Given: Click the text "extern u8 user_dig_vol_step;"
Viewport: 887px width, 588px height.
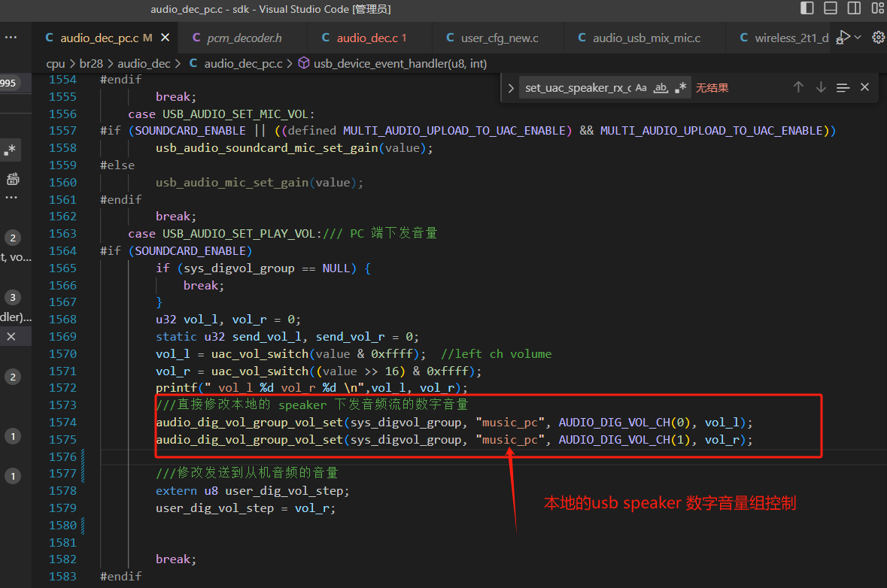Looking at the screenshot, I should tap(252, 491).
